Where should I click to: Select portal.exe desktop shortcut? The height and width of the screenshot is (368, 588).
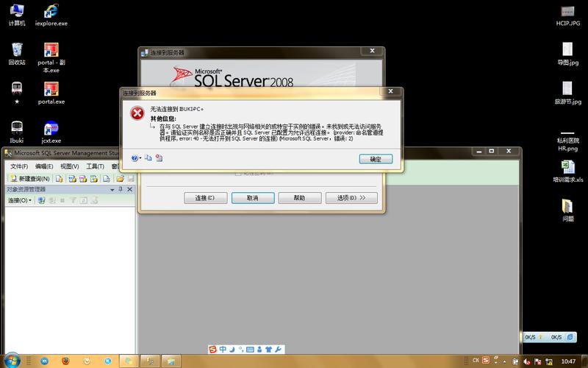[x=51, y=93]
